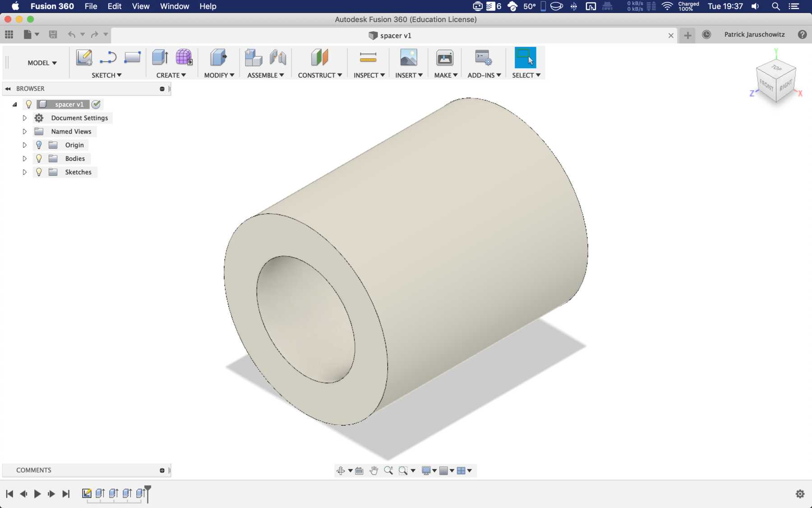812x508 pixels.
Task: Choose the Pan hand tool
Action: point(374,471)
